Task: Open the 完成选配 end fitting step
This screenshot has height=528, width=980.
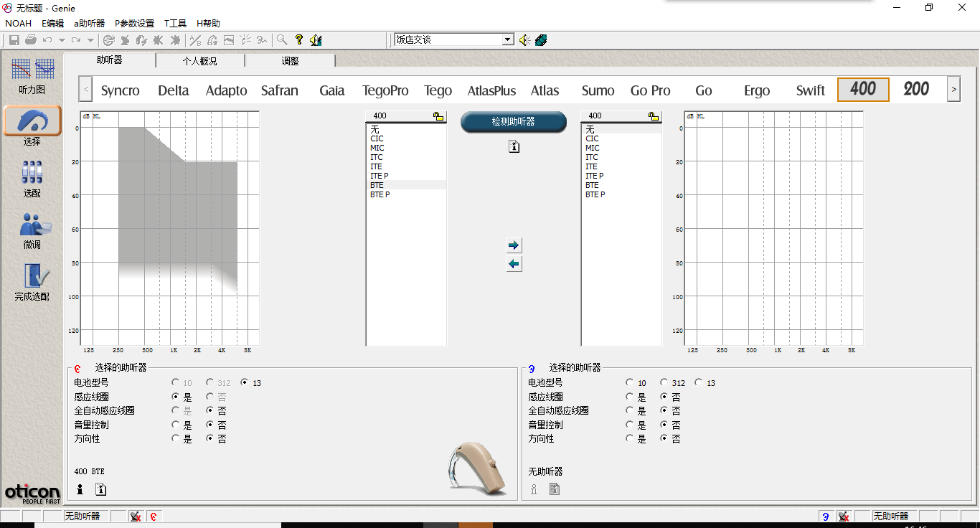Action: [32, 282]
